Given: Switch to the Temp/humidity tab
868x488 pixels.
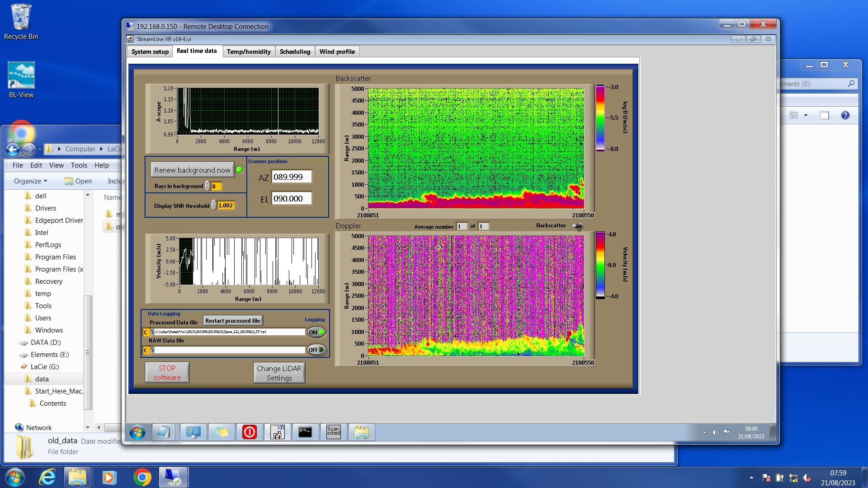Looking at the screenshot, I should click(x=249, y=52).
